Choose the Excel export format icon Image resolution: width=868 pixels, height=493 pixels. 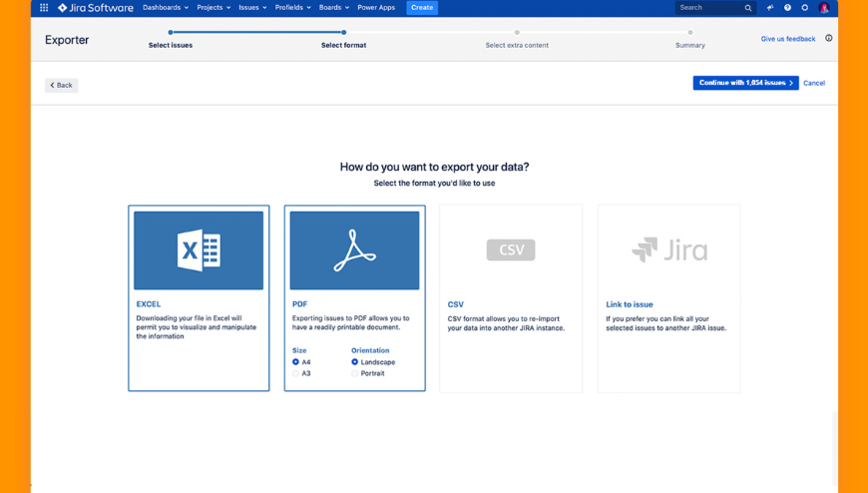pos(199,250)
